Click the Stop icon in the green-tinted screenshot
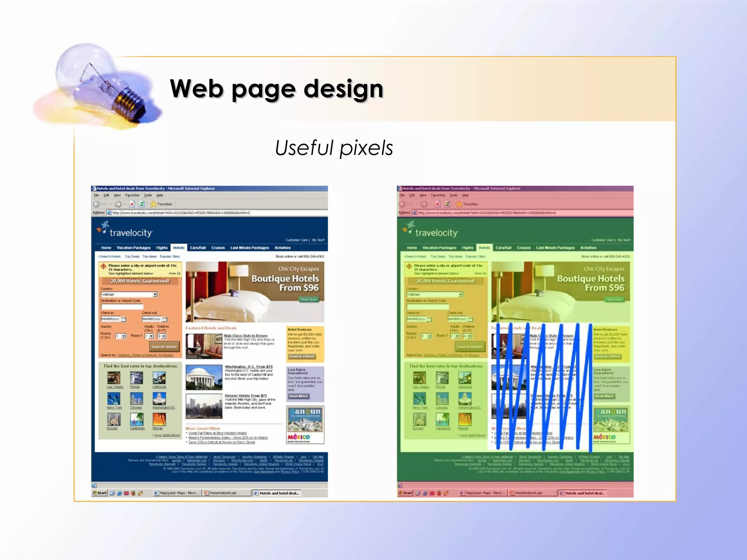 click(x=438, y=204)
